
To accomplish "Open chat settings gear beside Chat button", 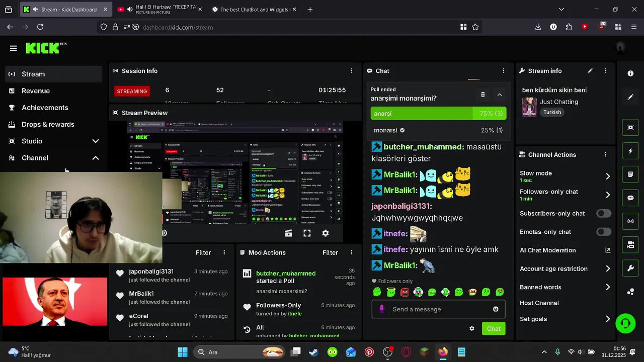I will click(472, 328).
